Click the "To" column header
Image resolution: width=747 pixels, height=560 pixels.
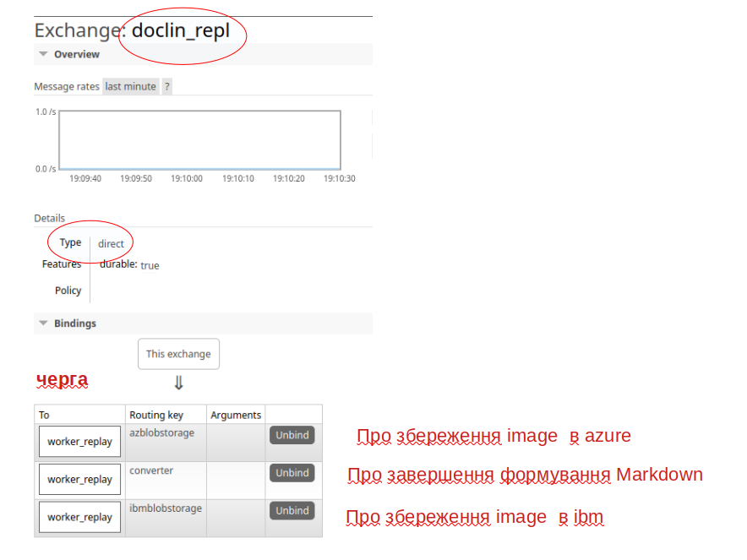[x=45, y=415]
